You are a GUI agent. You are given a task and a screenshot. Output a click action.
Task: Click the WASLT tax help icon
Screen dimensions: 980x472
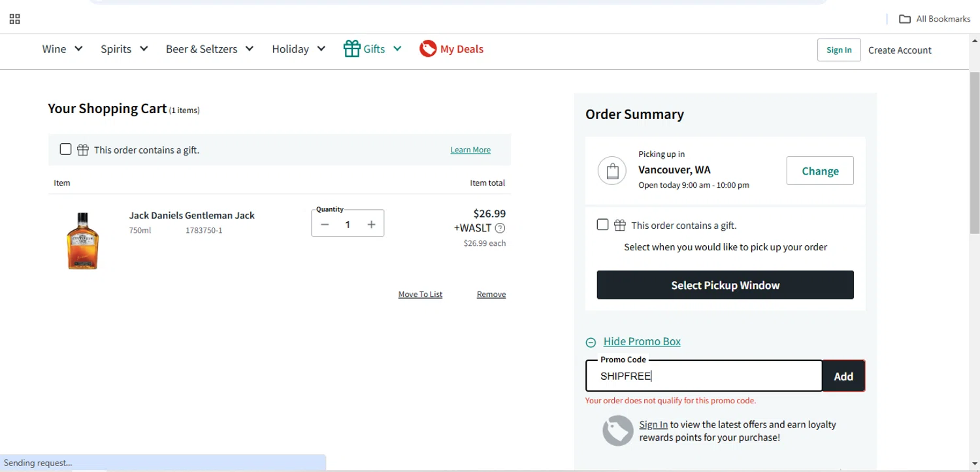[500, 228]
